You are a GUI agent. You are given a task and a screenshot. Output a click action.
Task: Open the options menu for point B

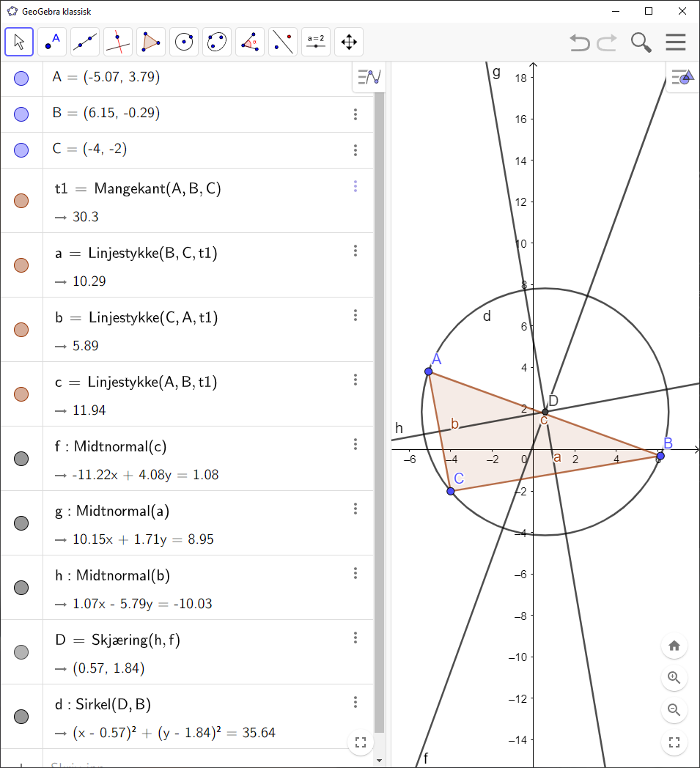(355, 114)
